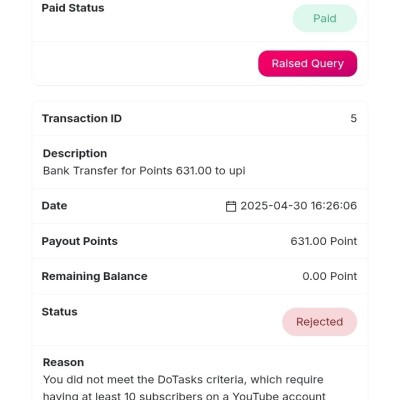Select the Transaction ID label
This screenshot has width=400, height=400.
point(82,118)
